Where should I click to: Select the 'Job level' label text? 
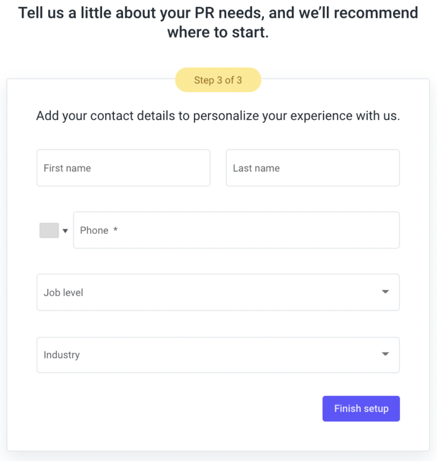(63, 292)
